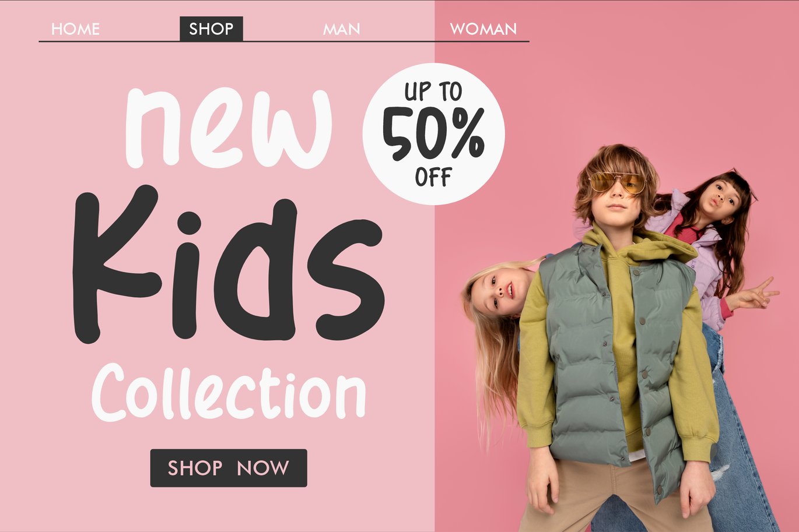Open the WOMAN menu item
799x532 pixels.
click(483, 29)
